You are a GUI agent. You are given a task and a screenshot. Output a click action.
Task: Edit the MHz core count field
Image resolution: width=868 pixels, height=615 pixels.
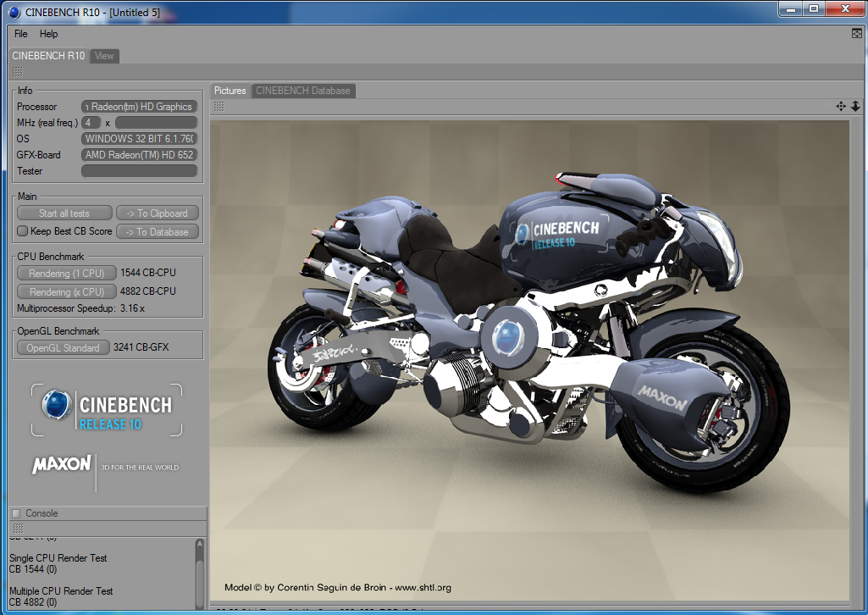tap(91, 123)
